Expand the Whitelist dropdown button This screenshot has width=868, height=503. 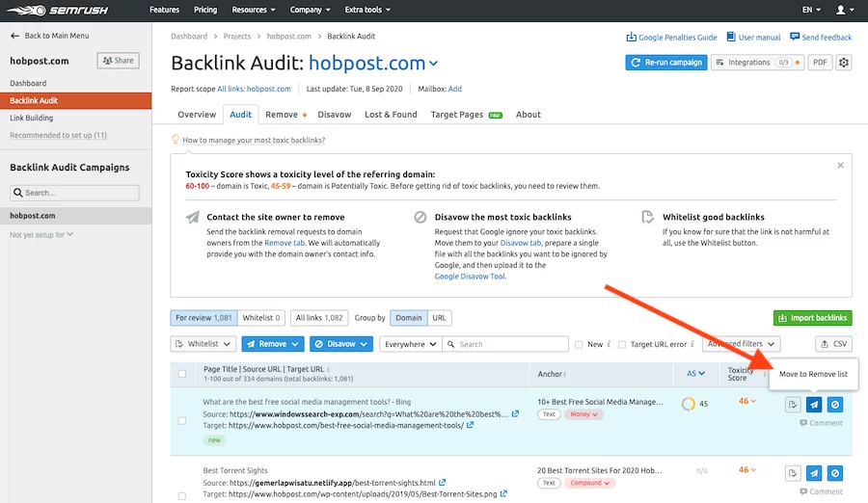(203, 344)
